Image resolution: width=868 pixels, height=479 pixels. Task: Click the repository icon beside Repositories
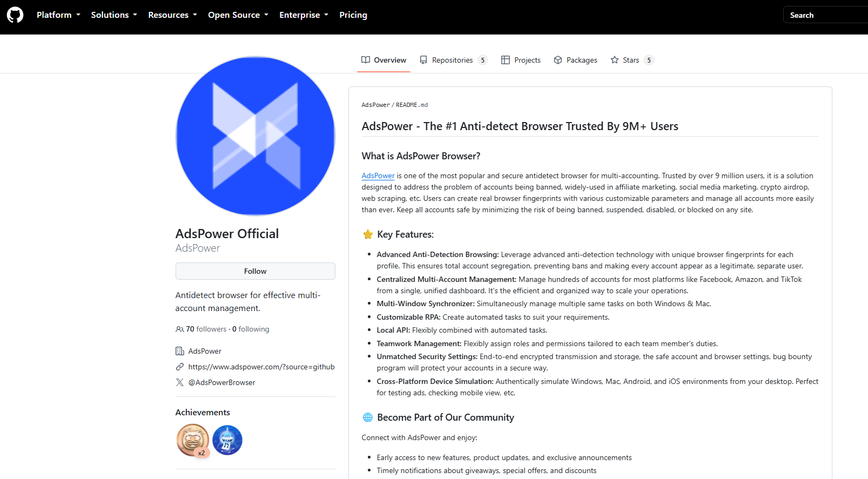[423, 60]
